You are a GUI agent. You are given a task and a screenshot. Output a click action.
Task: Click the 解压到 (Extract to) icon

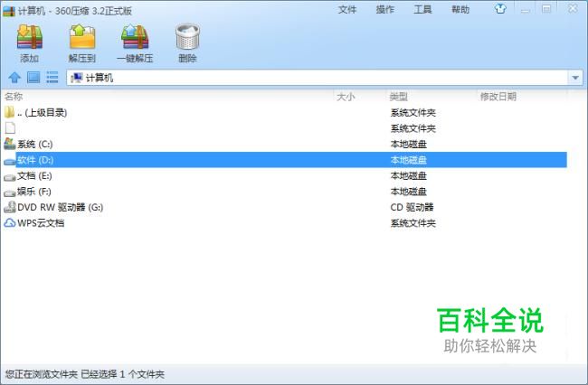click(x=82, y=37)
